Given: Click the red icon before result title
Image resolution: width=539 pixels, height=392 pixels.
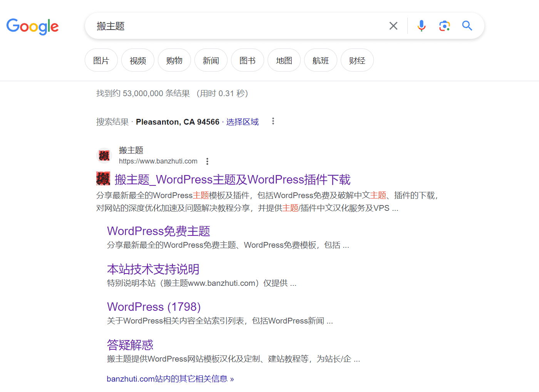Looking at the screenshot, I should (x=103, y=178).
